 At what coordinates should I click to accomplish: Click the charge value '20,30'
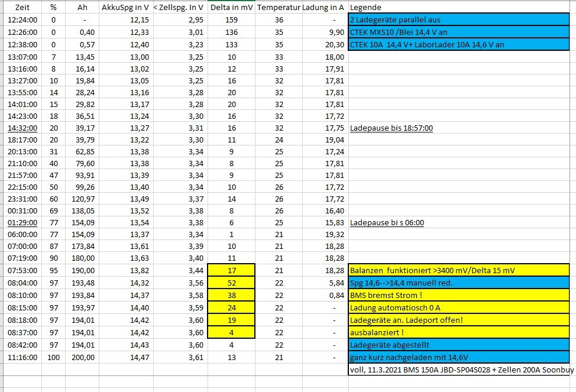pyautogui.click(x=325, y=45)
